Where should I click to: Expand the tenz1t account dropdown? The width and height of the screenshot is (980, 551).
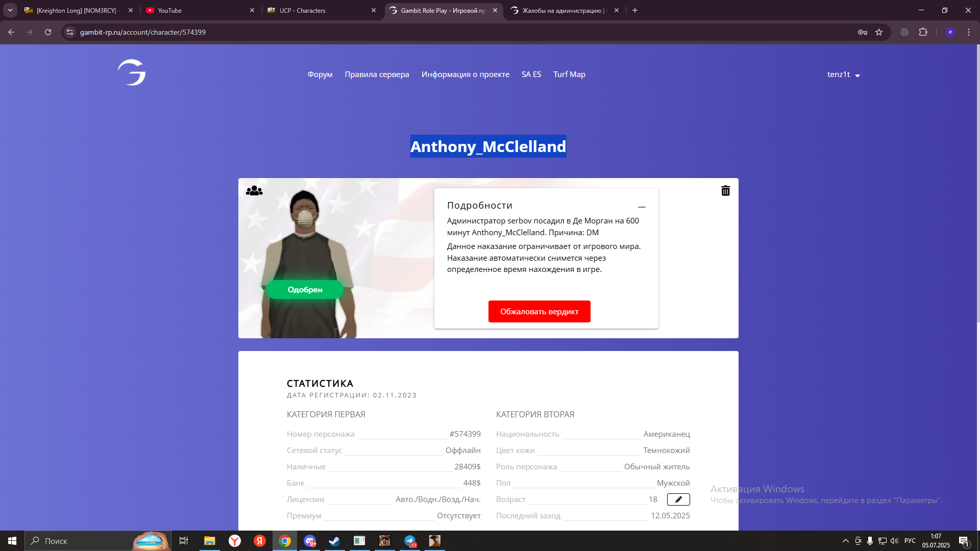pos(843,74)
